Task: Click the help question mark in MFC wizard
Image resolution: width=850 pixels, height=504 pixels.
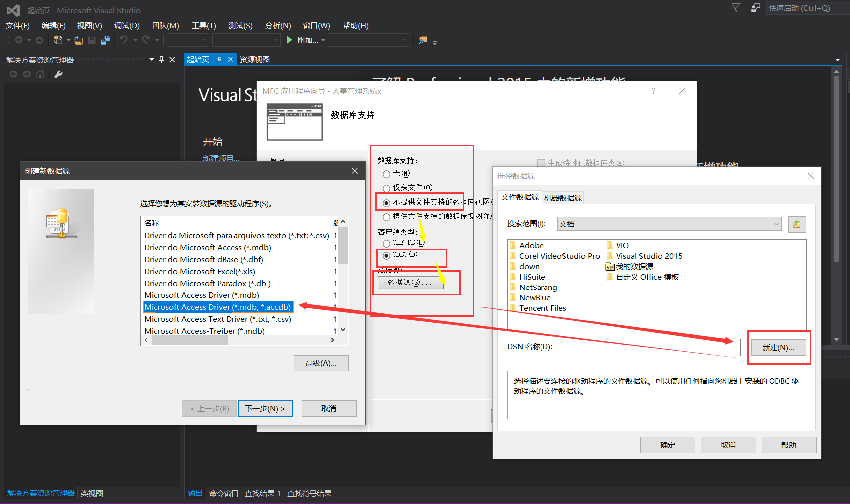Action: [x=654, y=91]
